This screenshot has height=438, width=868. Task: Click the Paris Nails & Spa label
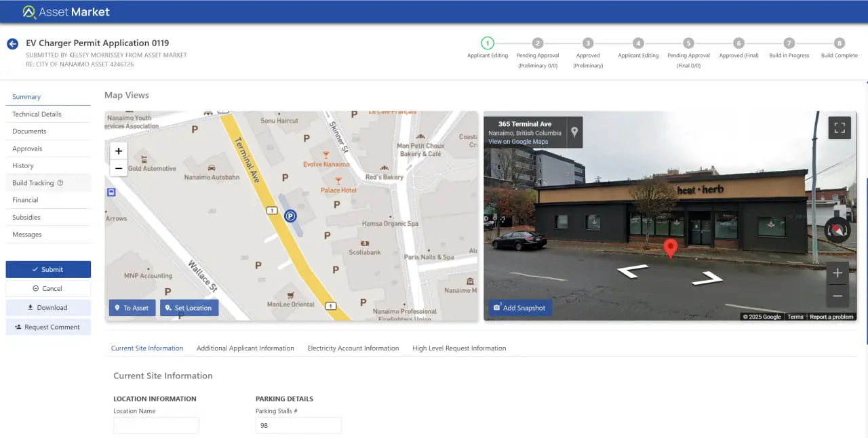[429, 257]
